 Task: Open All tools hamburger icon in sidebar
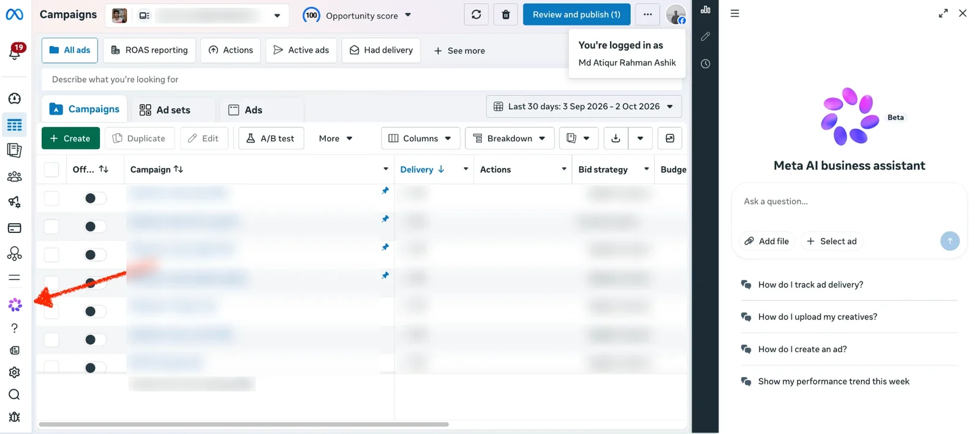pyautogui.click(x=14, y=278)
